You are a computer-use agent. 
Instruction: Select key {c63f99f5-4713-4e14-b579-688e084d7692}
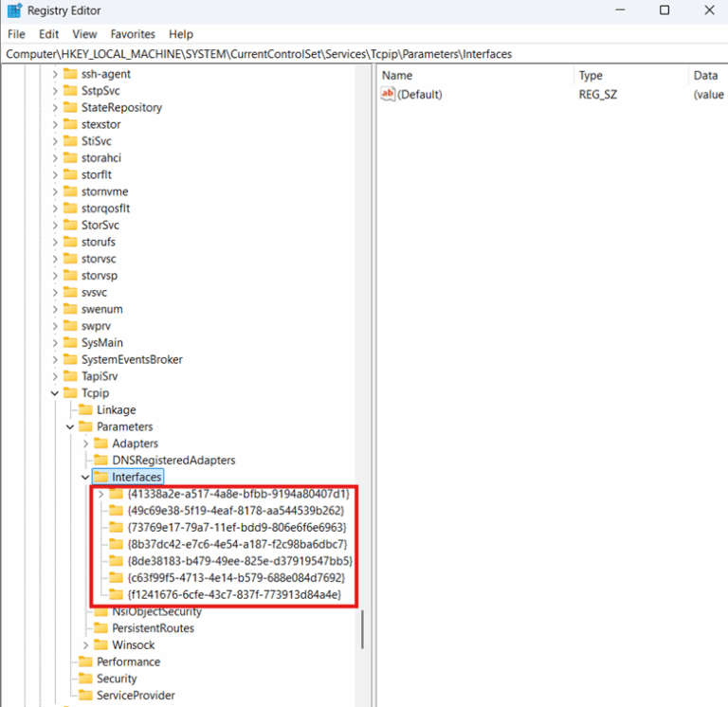[x=236, y=578]
